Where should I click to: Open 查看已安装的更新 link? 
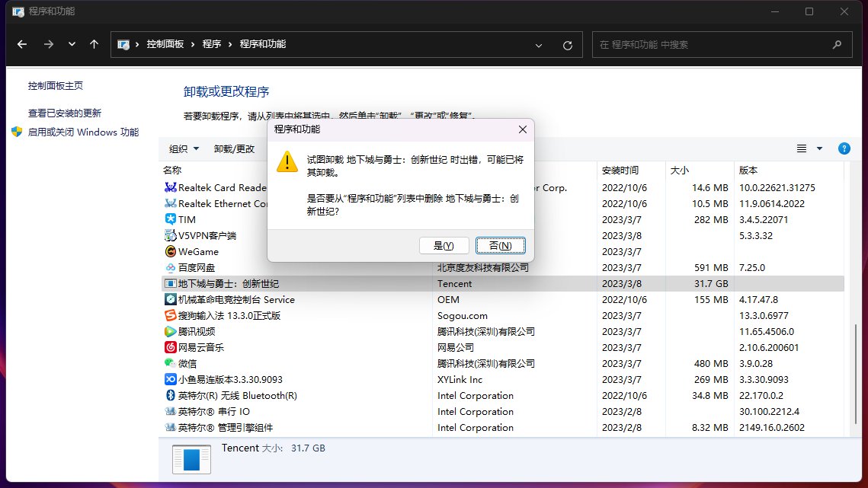click(65, 113)
